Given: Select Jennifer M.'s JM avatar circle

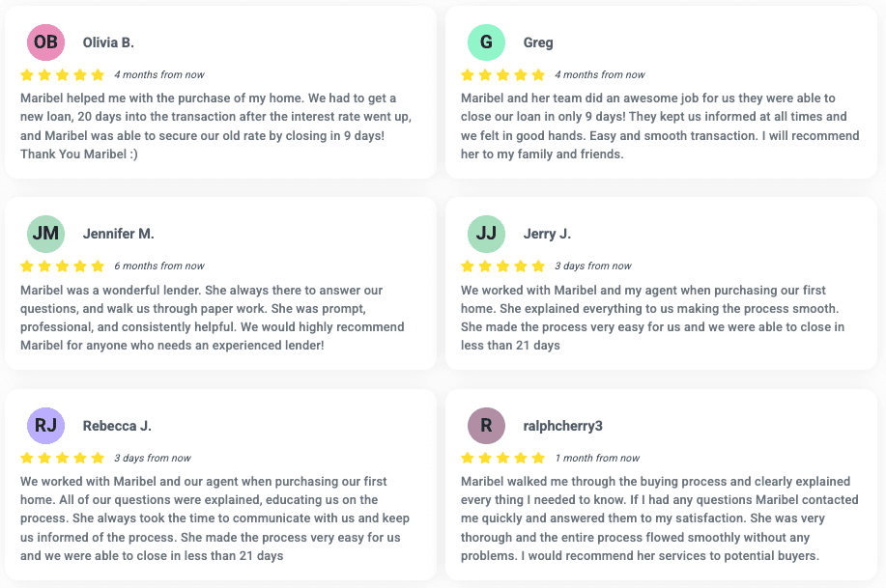Looking at the screenshot, I should (x=45, y=234).
